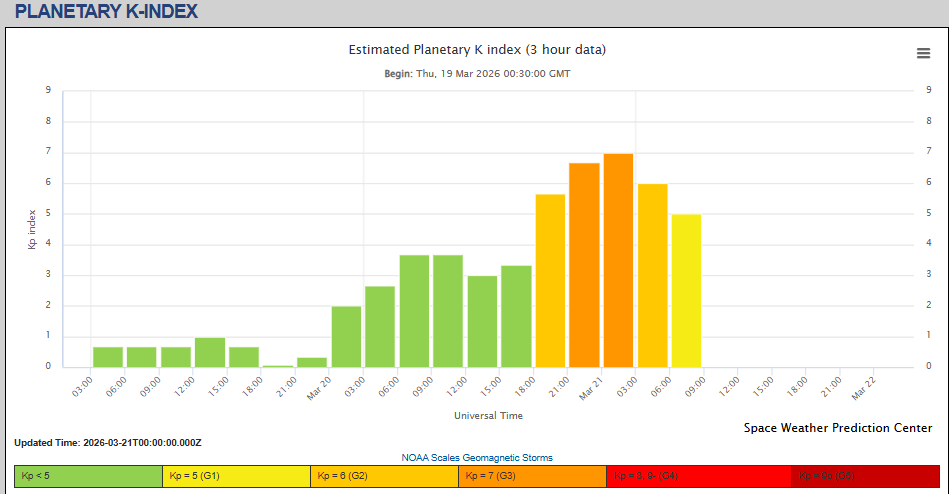The height and width of the screenshot is (494, 949).
Task: Click the amber Kp = 6 (G2) legend swatch
Action: [384, 476]
